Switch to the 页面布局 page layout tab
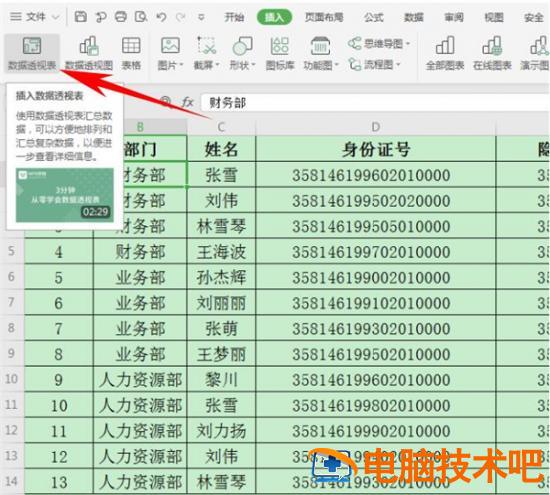 point(324,17)
